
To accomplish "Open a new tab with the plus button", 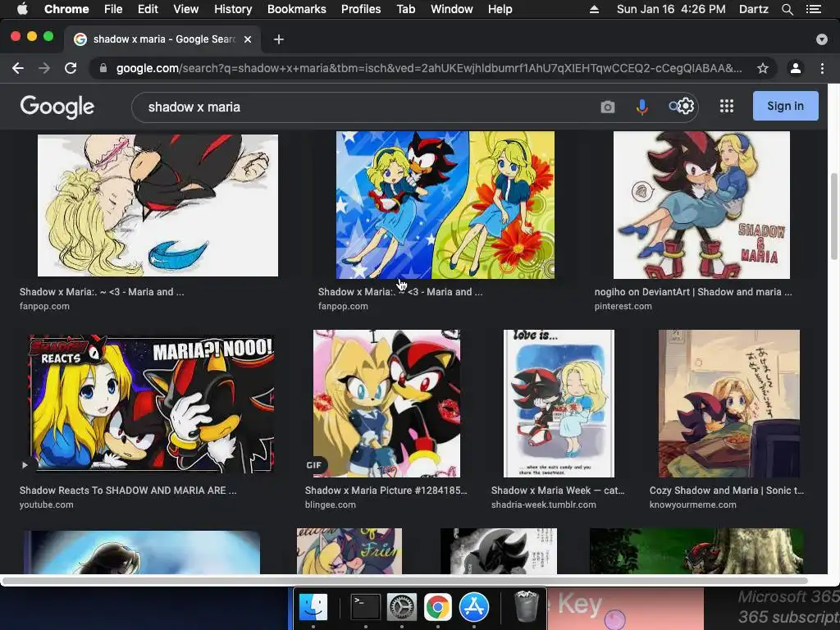I will click(x=279, y=39).
